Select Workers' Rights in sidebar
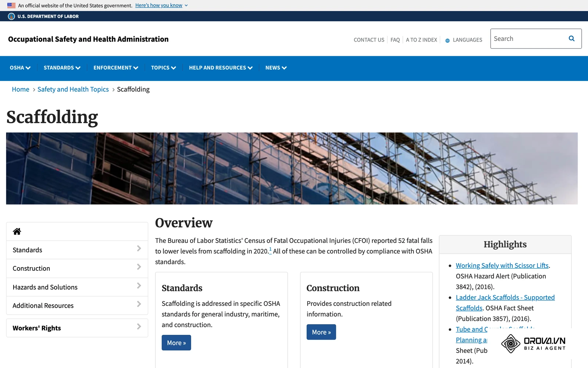 [77, 328]
